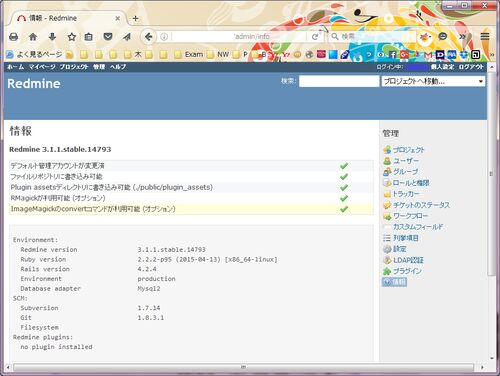Open a new tab with plus button

click(135, 18)
